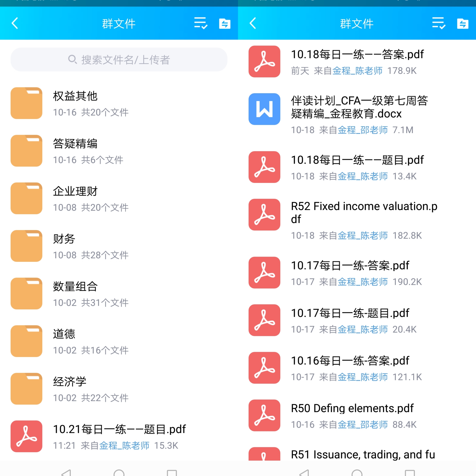Tap uploader link 金程_陈老师 under 10.21 file
The image size is (476, 476).
click(124, 446)
